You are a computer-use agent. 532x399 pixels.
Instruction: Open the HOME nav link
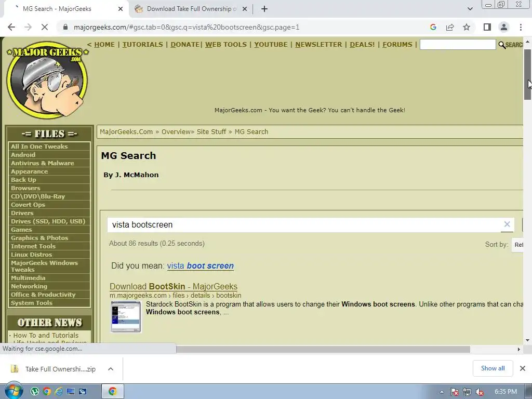click(x=104, y=45)
